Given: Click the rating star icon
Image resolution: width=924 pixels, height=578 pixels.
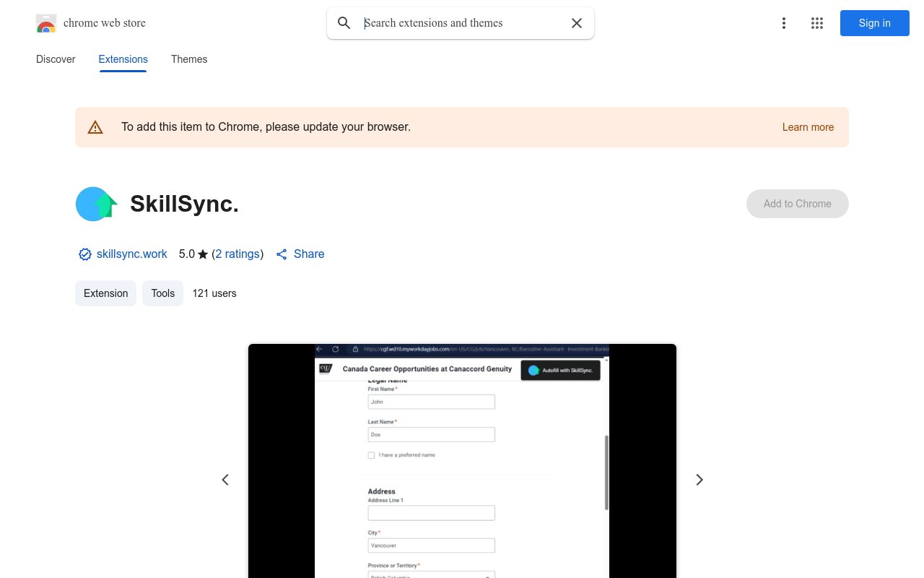Looking at the screenshot, I should pos(203,254).
